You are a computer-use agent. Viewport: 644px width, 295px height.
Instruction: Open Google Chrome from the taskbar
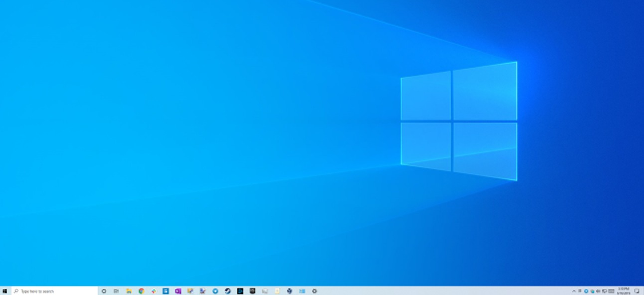[141, 291]
